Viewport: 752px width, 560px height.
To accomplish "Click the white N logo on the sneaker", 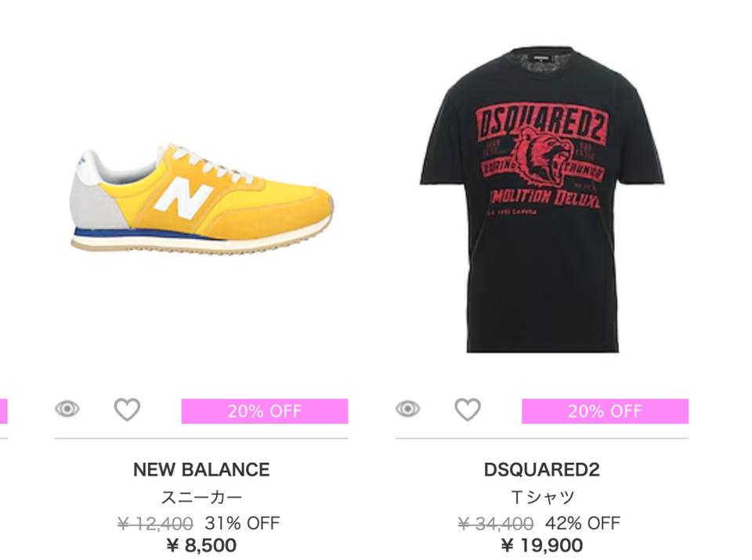I will point(183,198).
